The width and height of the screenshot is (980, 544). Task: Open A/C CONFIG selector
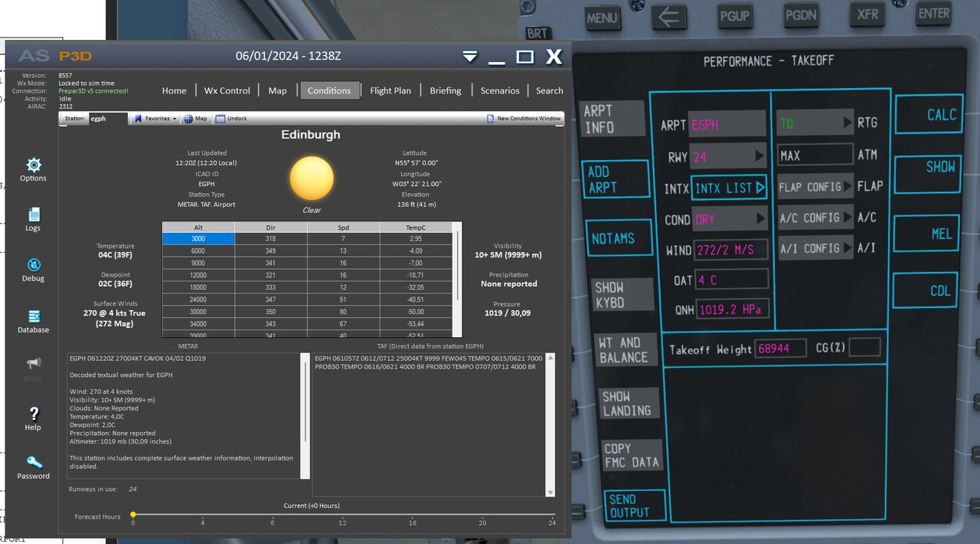click(815, 218)
